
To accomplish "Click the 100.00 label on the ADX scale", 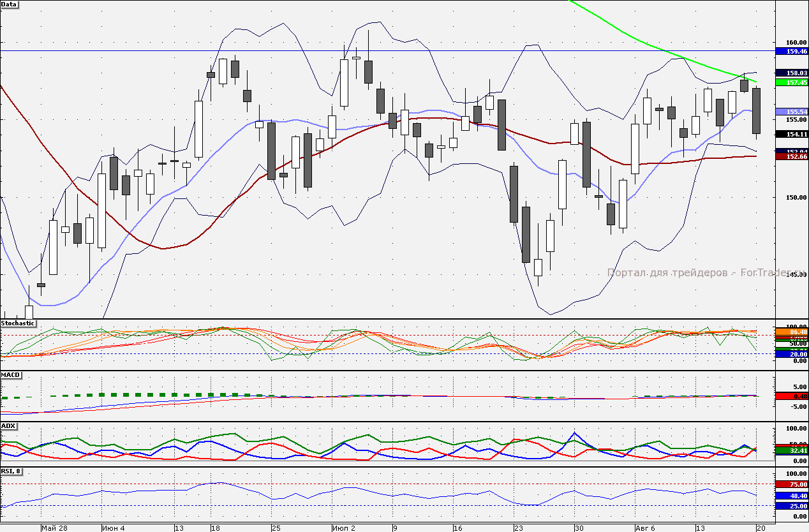I will tap(796, 428).
